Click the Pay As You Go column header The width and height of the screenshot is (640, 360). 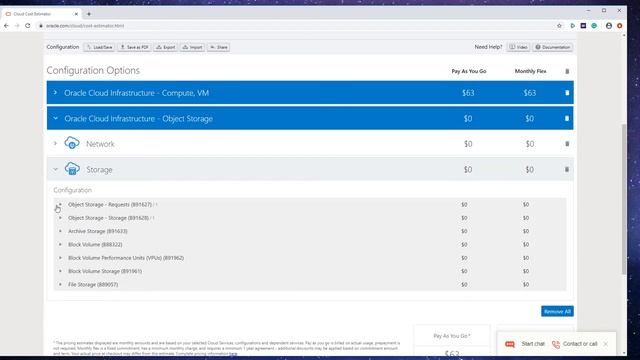pyautogui.click(x=469, y=71)
